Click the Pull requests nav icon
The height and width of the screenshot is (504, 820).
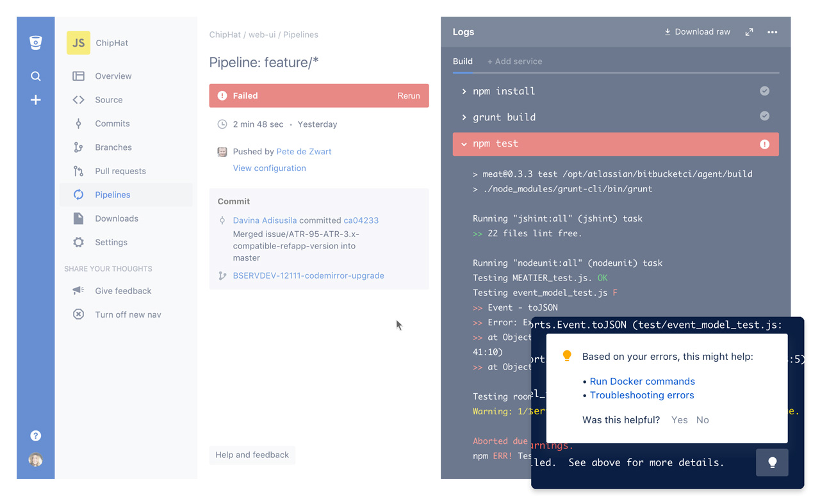point(78,171)
